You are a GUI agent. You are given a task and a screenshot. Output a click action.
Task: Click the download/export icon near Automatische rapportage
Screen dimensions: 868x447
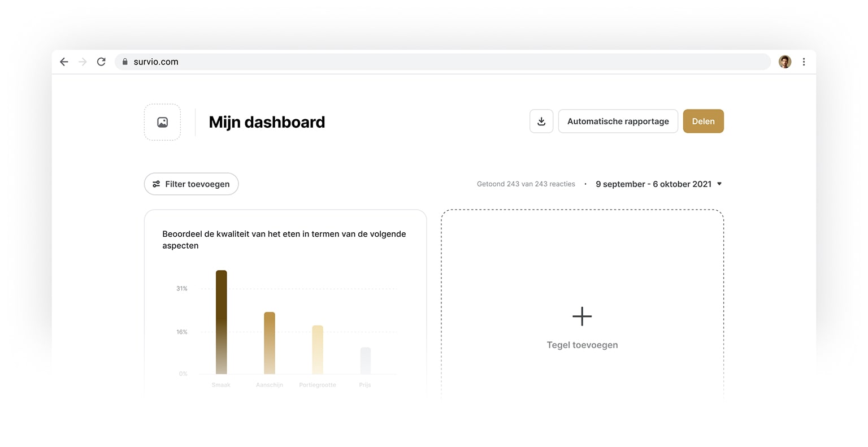click(x=541, y=121)
